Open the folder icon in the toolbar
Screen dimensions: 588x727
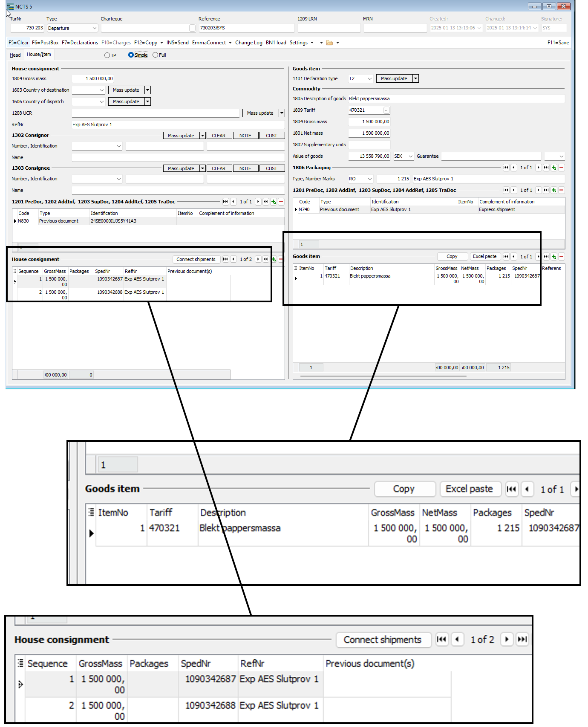(329, 43)
